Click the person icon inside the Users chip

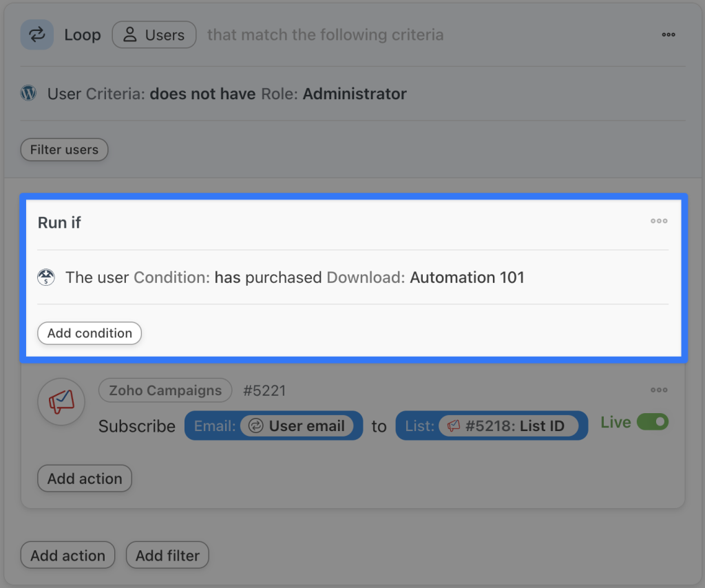[x=131, y=34]
